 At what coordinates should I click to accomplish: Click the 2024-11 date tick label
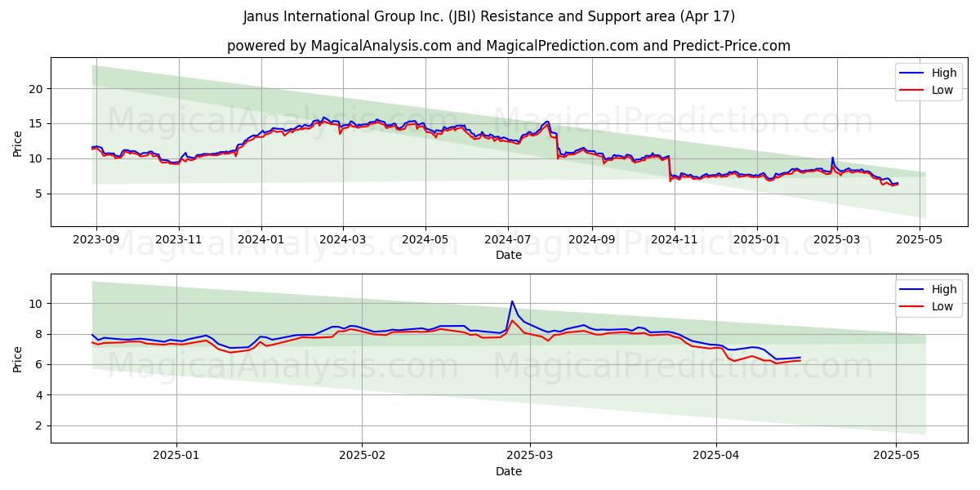point(674,240)
